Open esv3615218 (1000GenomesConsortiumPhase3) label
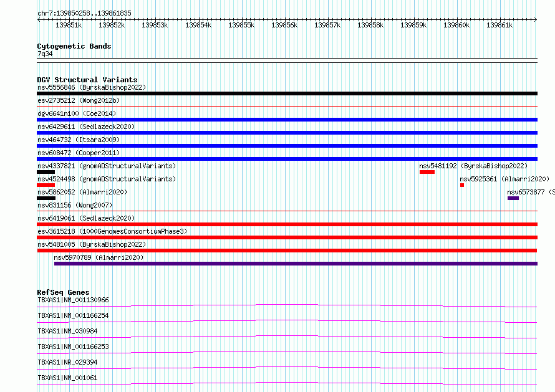555x392 pixels. point(112,231)
